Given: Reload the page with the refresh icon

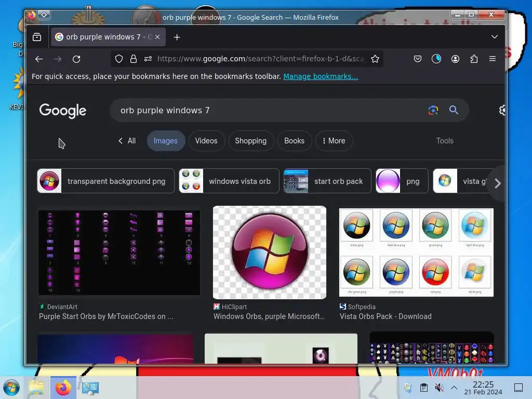Looking at the screenshot, I should 76,59.
